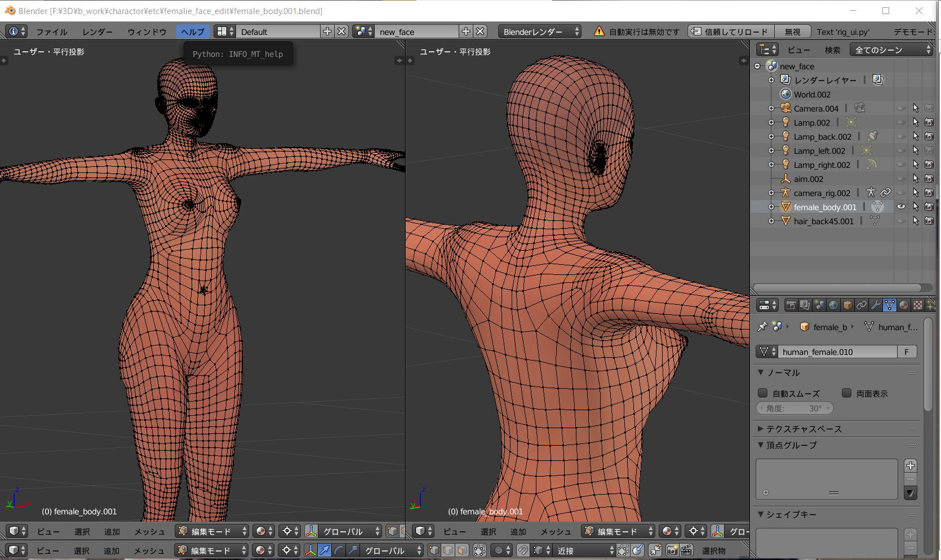Open the Modifiers wrench tab in Properties
Image resolution: width=941 pixels, height=560 pixels.
pos(875,305)
